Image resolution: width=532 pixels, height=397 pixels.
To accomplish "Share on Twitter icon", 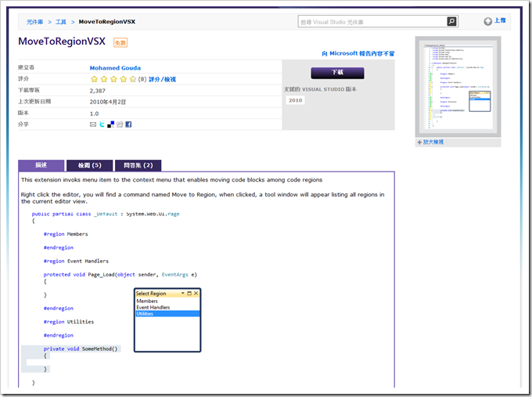I will 102,125.
